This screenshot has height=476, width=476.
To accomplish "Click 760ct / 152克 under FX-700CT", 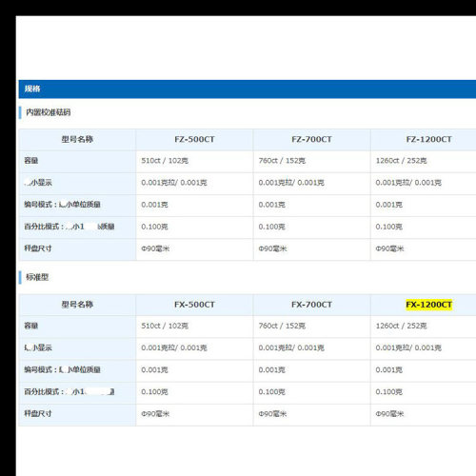I will (282, 326).
